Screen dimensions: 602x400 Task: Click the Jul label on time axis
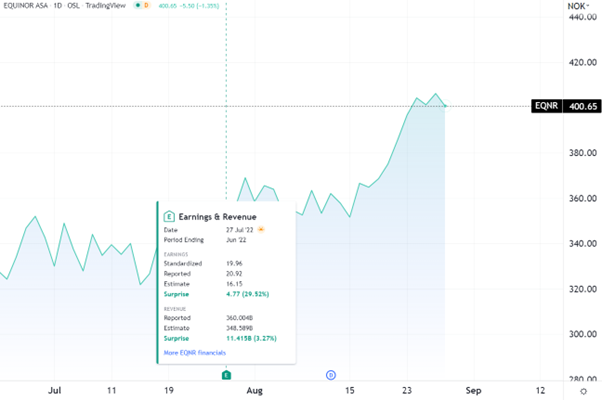coord(55,390)
